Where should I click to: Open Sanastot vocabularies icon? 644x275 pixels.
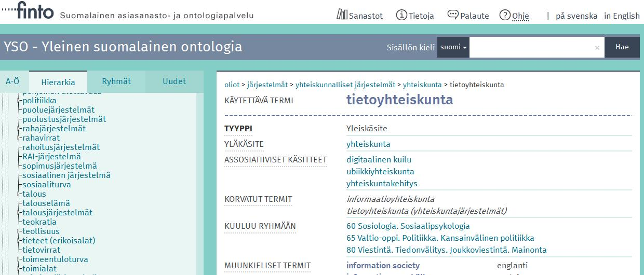click(342, 15)
